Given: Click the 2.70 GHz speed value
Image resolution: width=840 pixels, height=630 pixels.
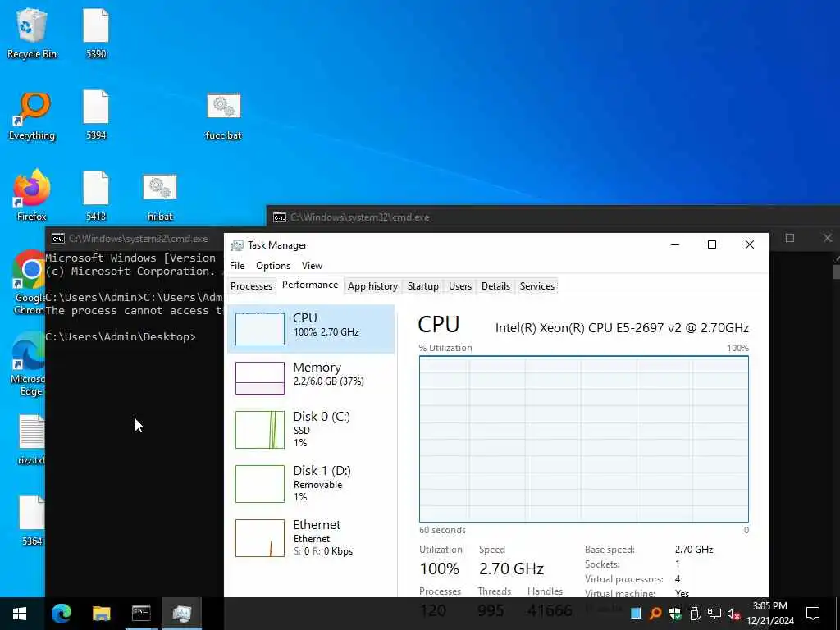Looking at the screenshot, I should [x=511, y=568].
